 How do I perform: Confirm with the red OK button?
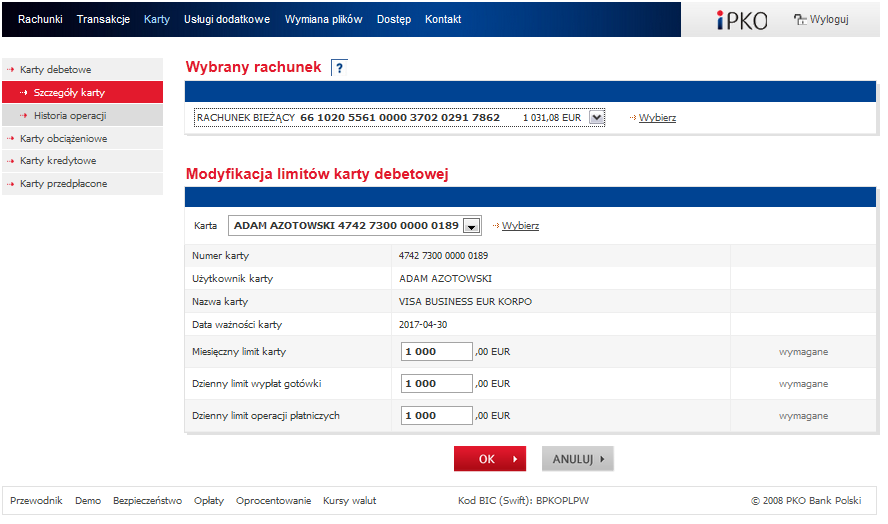(x=490, y=459)
